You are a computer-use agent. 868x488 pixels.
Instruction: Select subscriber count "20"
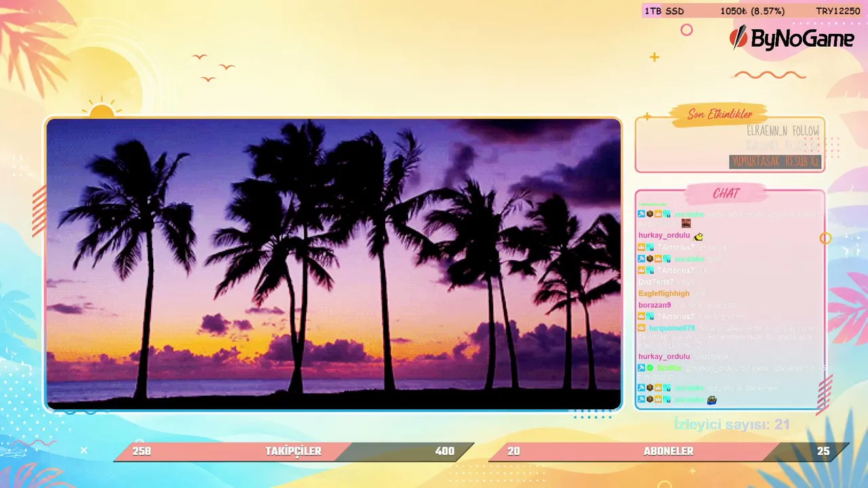[514, 451]
